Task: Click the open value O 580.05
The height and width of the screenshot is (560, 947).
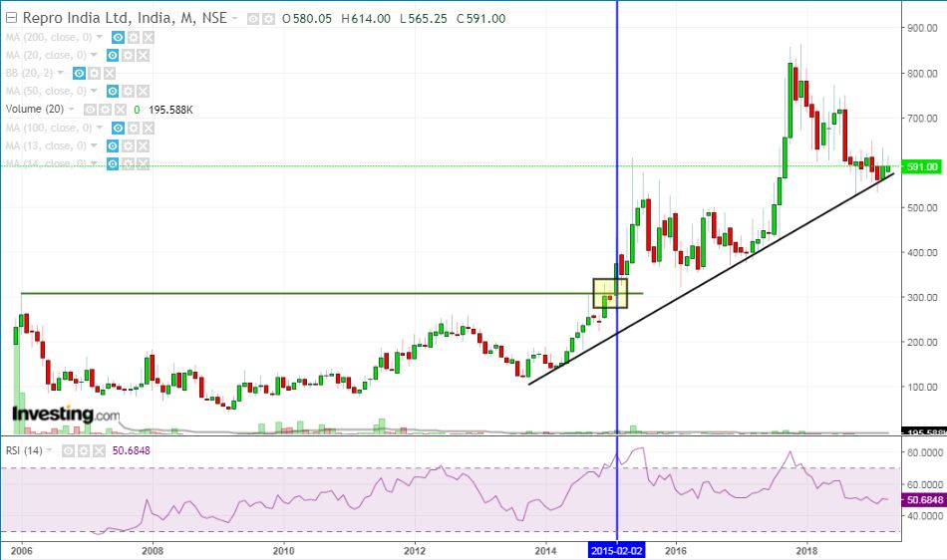Action: tap(307, 19)
